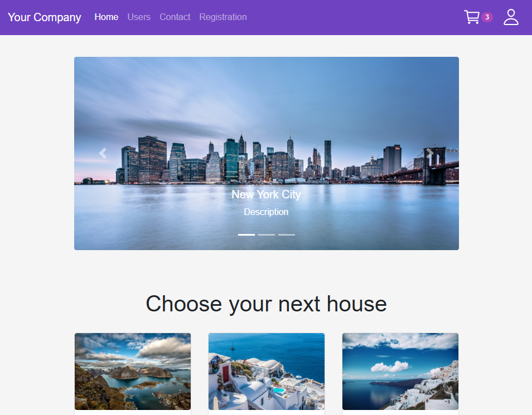This screenshot has width=532, height=415.
Task: Click the Your Company brand logo
Action: pos(45,17)
